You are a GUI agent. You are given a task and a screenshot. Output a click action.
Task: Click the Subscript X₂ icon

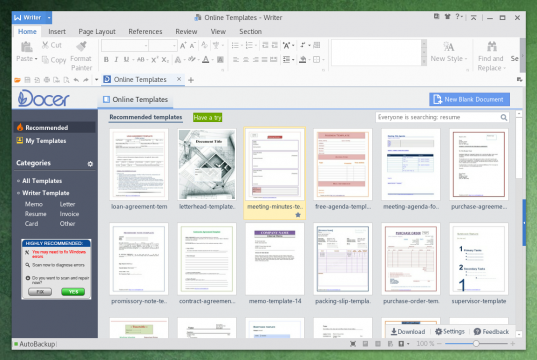pyautogui.click(x=165, y=60)
